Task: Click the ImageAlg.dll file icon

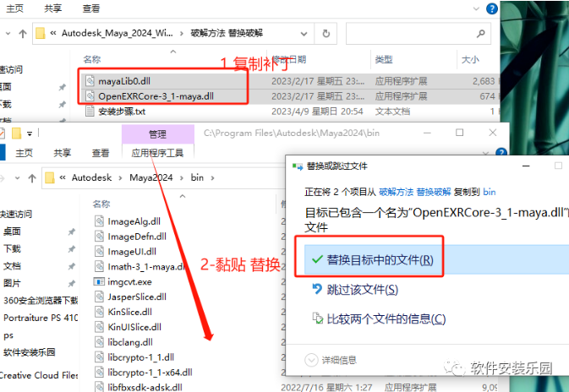Action: (100, 221)
